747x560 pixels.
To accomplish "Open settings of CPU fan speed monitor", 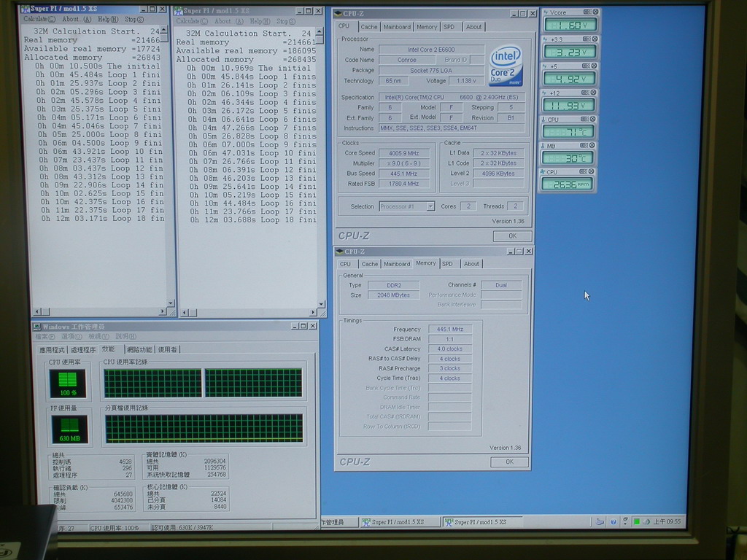I will (583, 171).
